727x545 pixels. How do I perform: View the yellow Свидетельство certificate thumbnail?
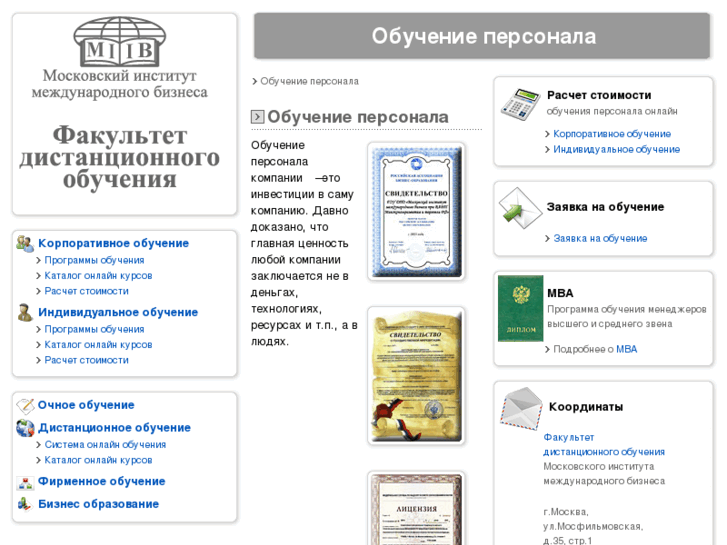pyautogui.click(x=415, y=375)
